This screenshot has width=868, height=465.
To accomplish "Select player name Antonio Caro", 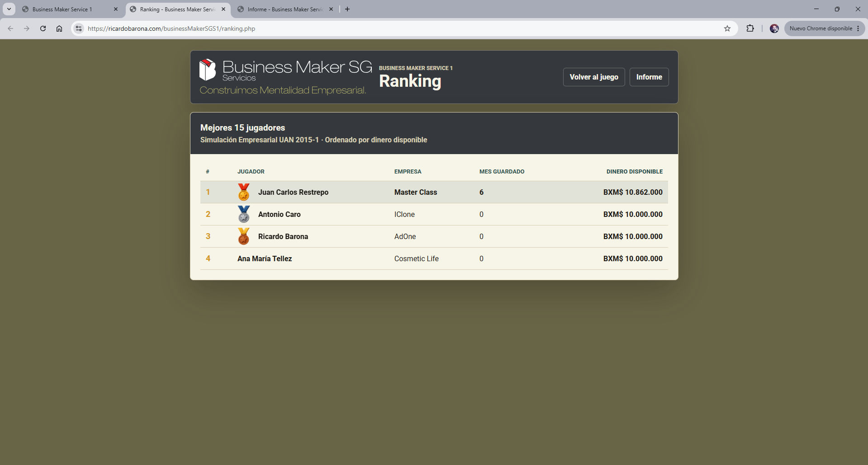I will coord(279,214).
